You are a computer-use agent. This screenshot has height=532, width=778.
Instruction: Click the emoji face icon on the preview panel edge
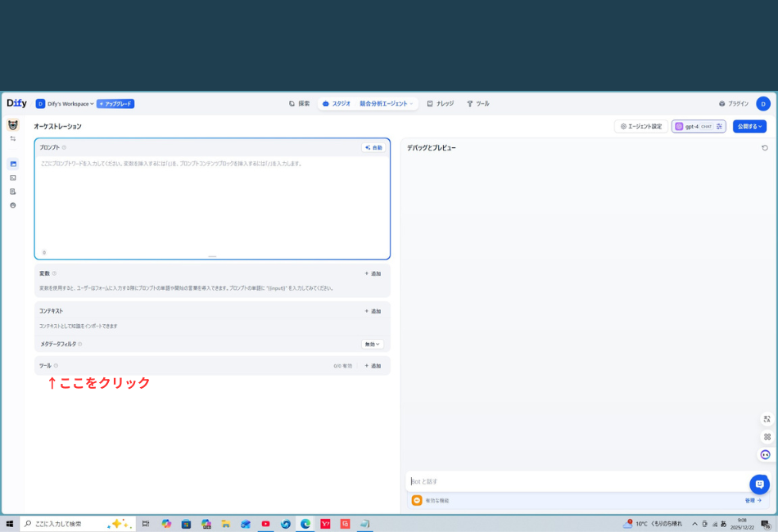point(764,454)
